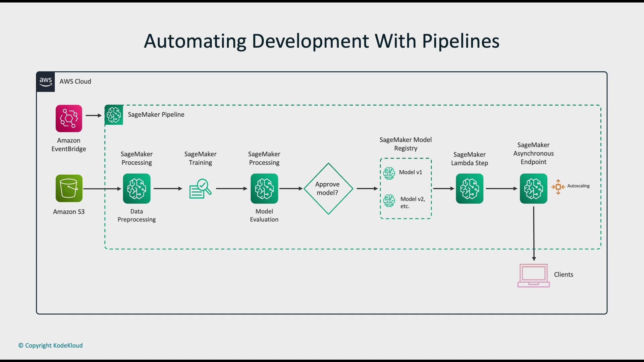Image resolution: width=644 pixels, height=362 pixels.
Task: Select the Data Preprocessing SageMaker icon
Action: (137, 188)
